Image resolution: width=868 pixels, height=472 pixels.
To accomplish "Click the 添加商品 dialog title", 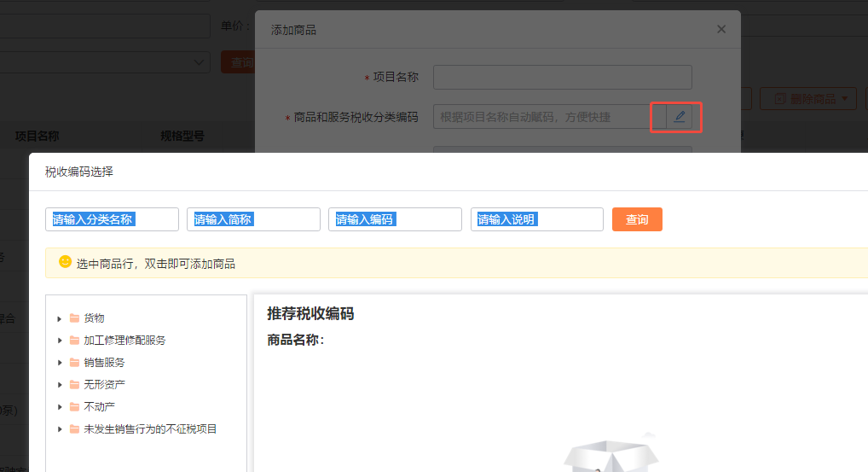I will 293,30.
